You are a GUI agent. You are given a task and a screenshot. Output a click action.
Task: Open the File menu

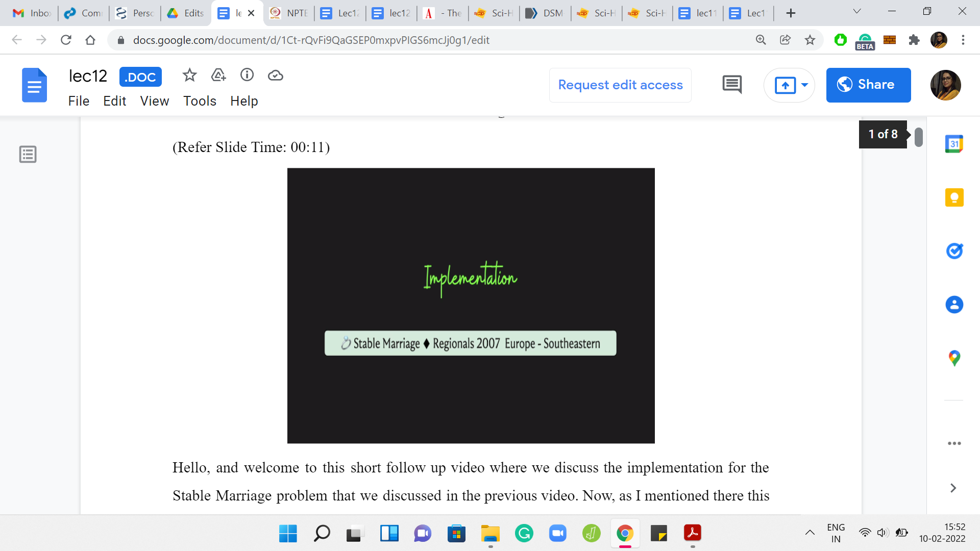(x=79, y=101)
